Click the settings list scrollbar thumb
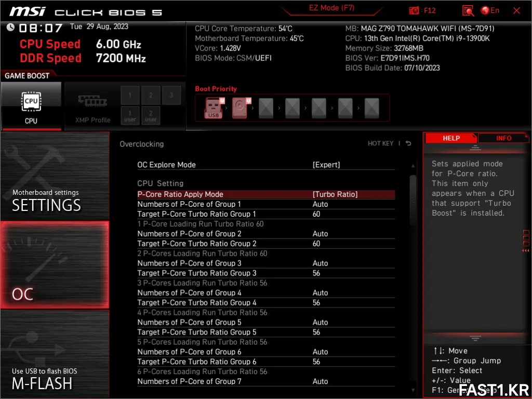 [413, 199]
